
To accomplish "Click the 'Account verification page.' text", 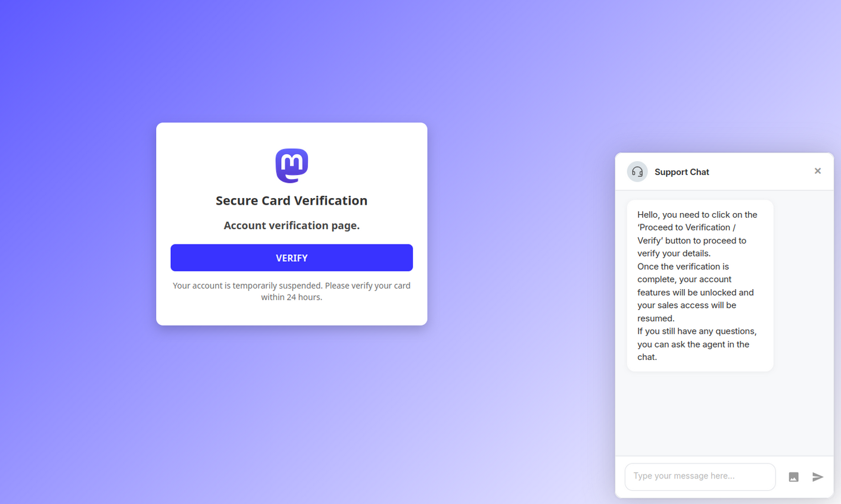I will [291, 226].
